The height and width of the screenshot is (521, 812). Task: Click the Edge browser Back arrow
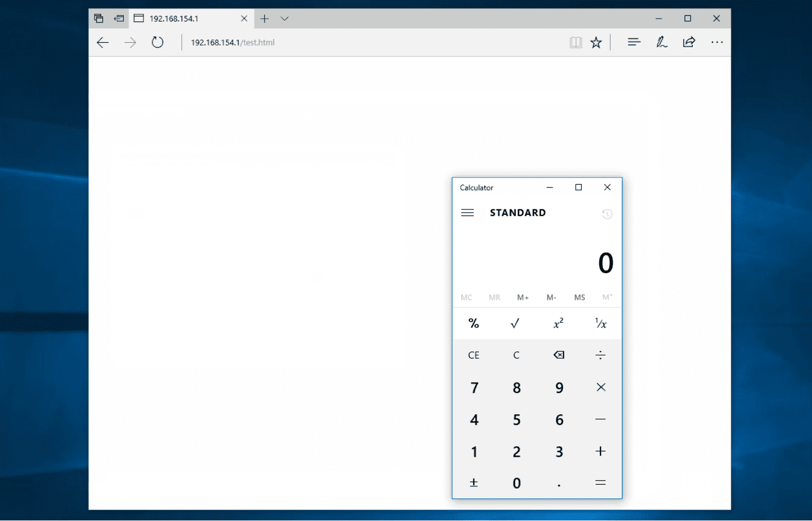103,42
